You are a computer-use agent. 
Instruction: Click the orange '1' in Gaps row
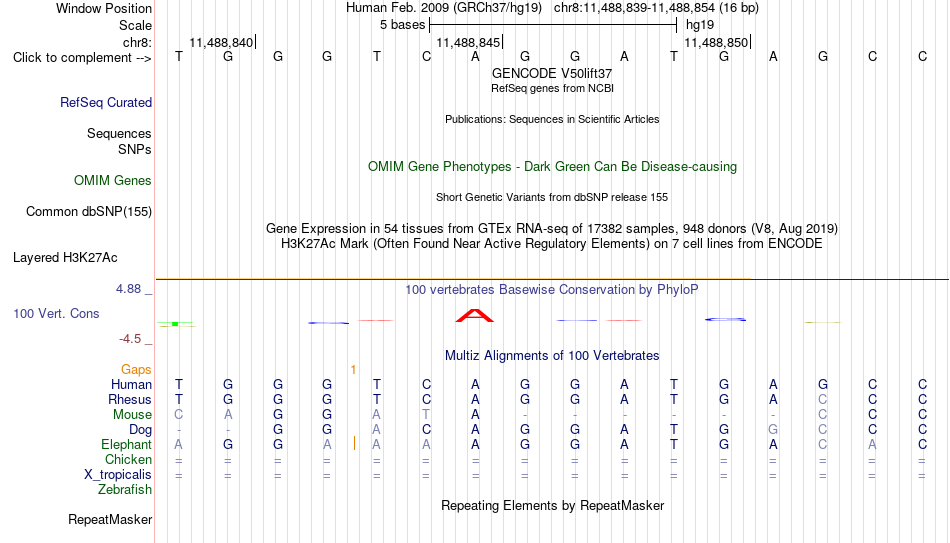(x=353, y=370)
